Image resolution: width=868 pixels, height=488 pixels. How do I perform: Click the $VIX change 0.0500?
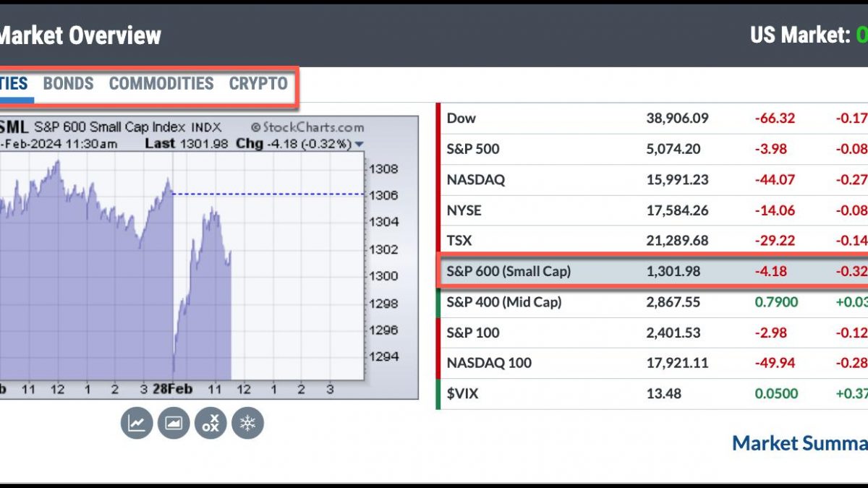click(777, 394)
